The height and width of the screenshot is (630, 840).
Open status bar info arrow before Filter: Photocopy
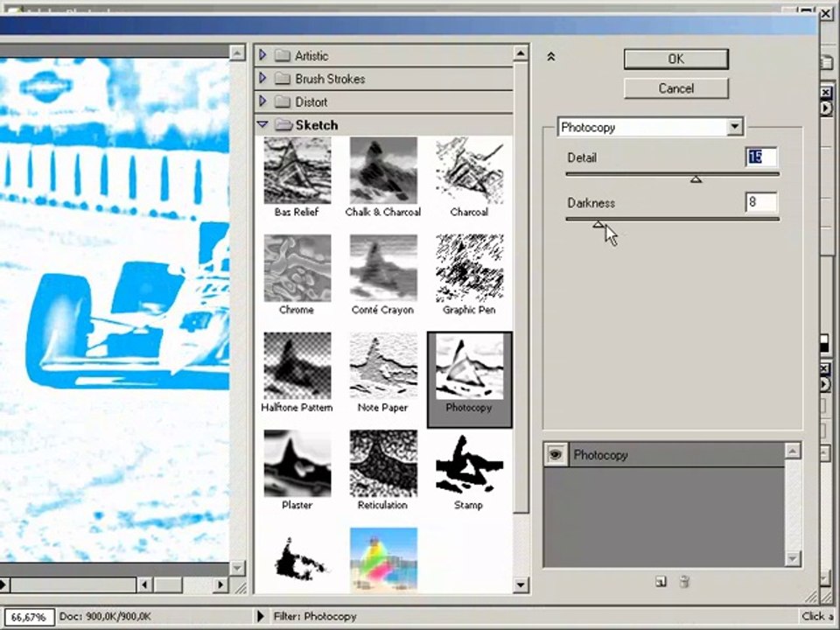click(x=261, y=616)
